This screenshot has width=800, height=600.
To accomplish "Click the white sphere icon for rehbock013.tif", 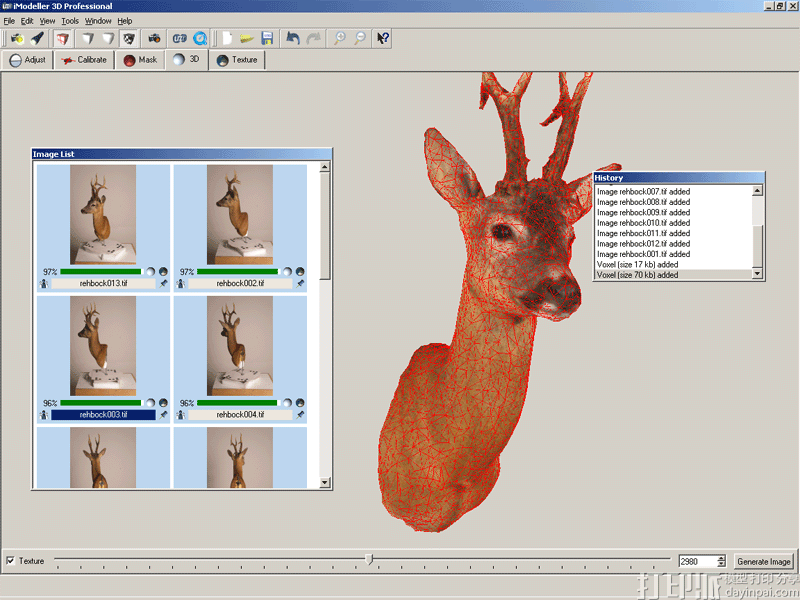I will tap(151, 272).
